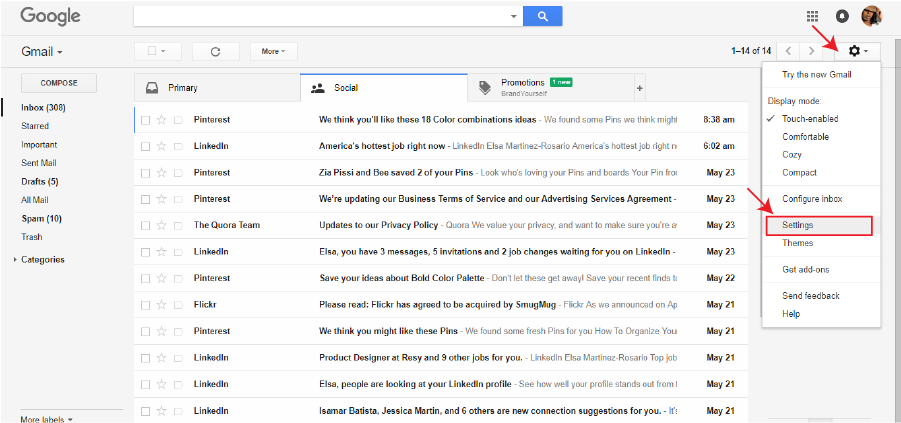
Task: Open the Sent Mail label
Action: pos(38,163)
